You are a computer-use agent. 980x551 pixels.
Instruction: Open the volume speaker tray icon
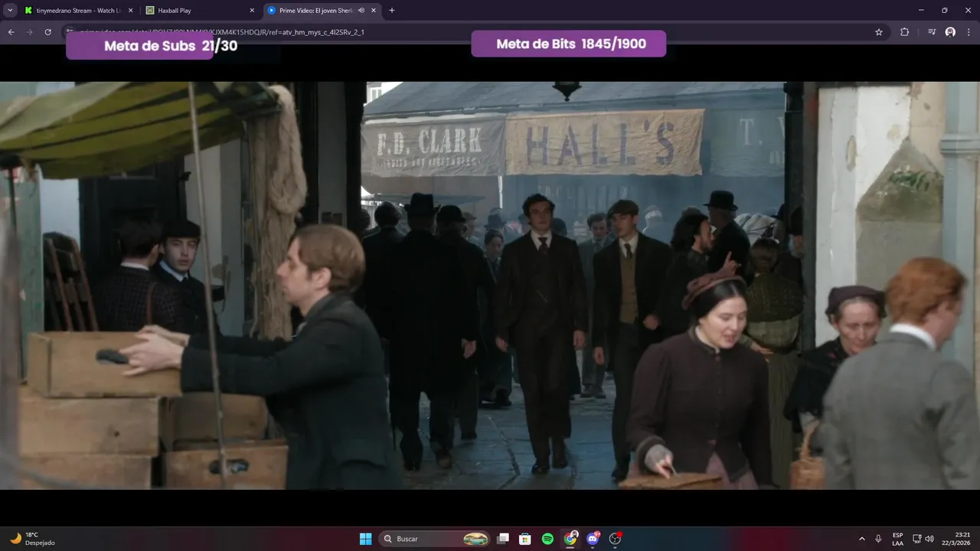point(929,539)
